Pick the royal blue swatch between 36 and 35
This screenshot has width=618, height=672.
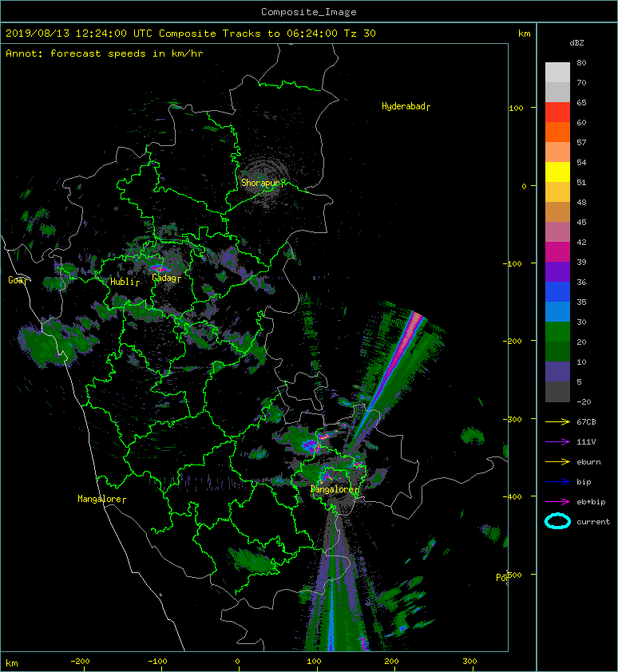click(557, 291)
